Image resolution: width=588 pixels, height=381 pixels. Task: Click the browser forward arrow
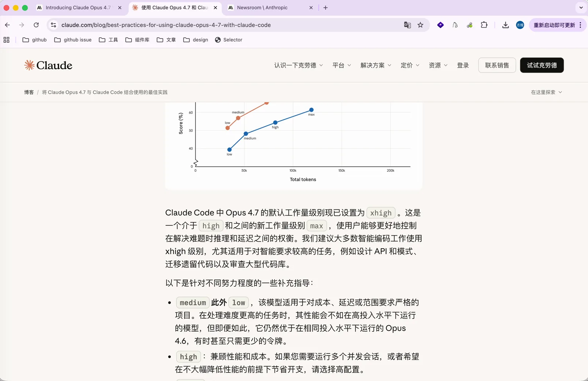point(22,25)
